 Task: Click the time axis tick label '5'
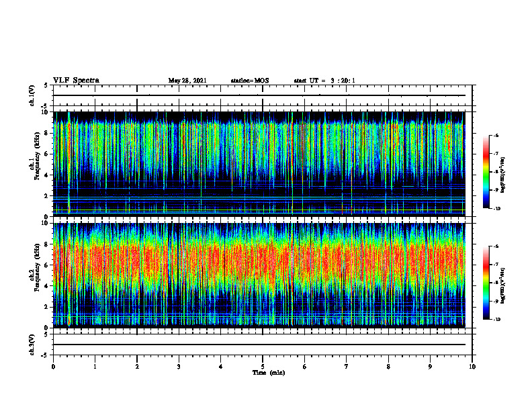click(263, 367)
